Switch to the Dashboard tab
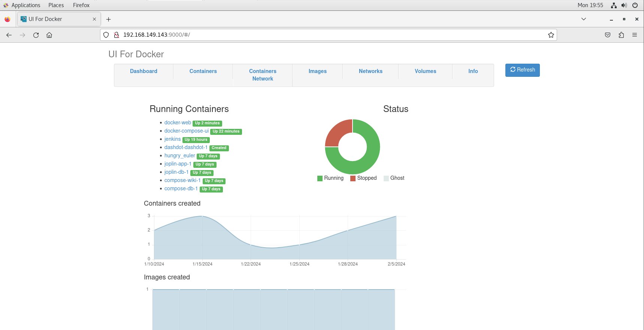Screen dimensions: 644x330 tap(143, 71)
